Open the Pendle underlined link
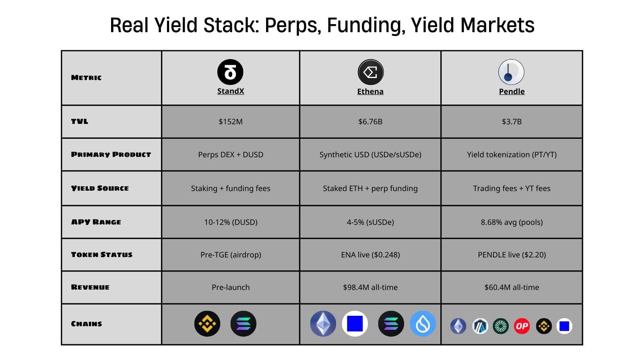The width and height of the screenshot is (644, 362). 512,92
